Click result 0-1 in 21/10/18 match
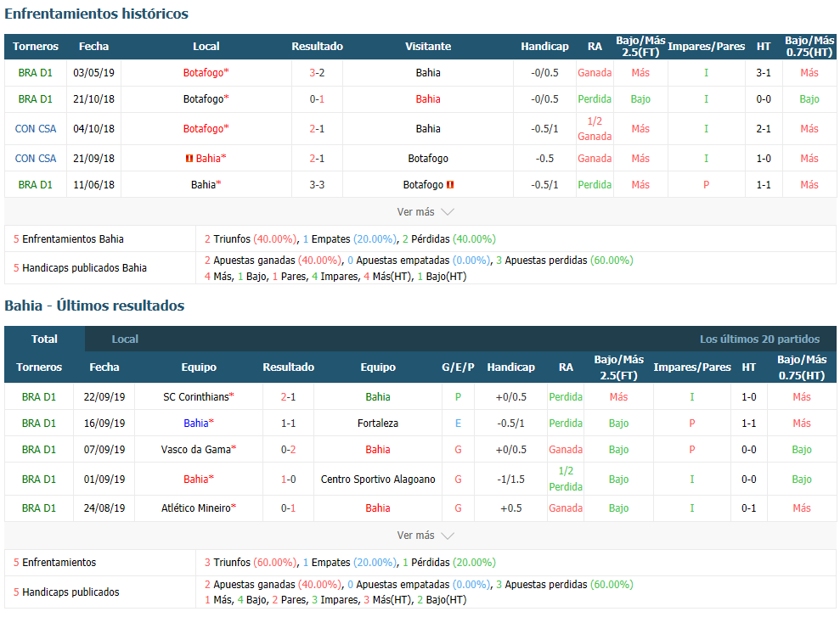840x617 pixels. [x=317, y=99]
